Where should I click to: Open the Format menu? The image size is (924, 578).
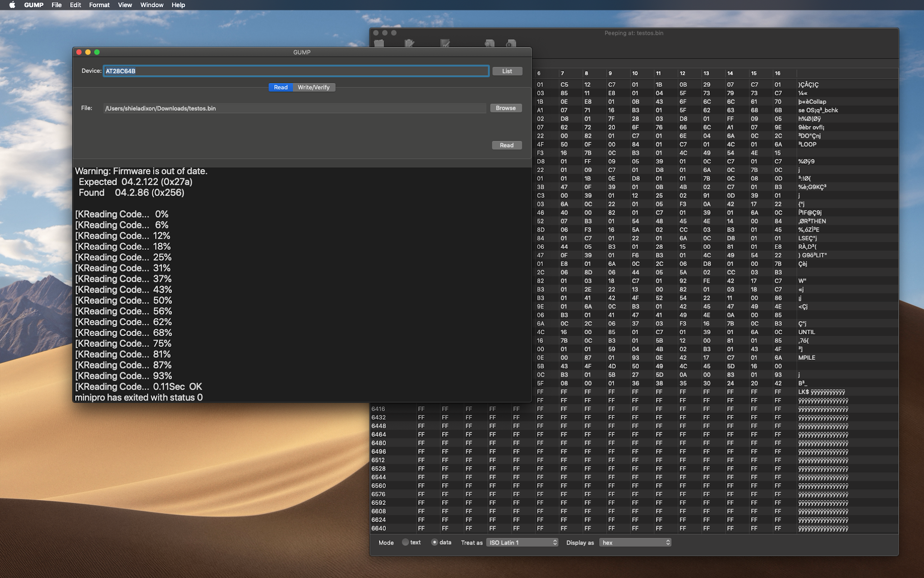99,5
